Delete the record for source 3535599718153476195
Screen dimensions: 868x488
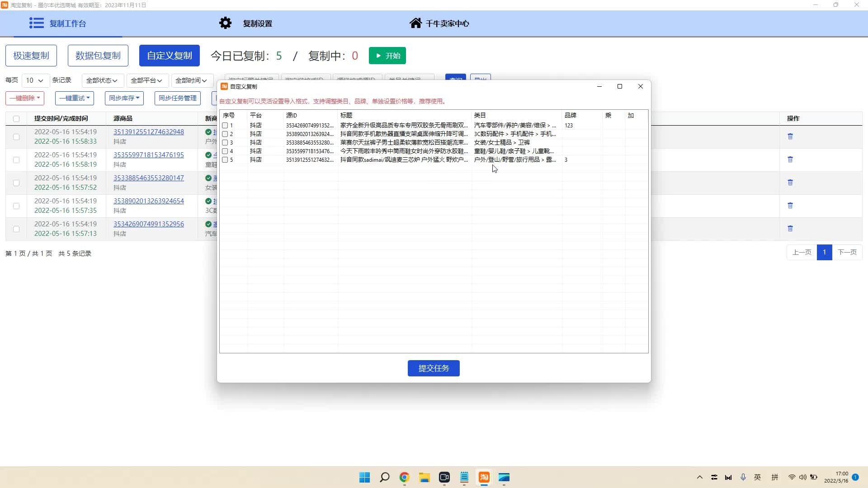click(790, 159)
